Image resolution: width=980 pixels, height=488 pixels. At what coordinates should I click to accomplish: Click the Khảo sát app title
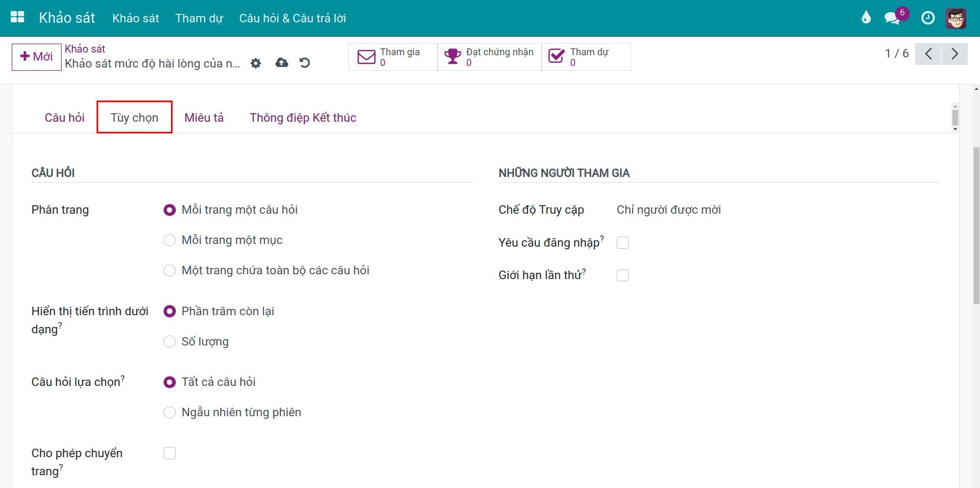coord(67,18)
